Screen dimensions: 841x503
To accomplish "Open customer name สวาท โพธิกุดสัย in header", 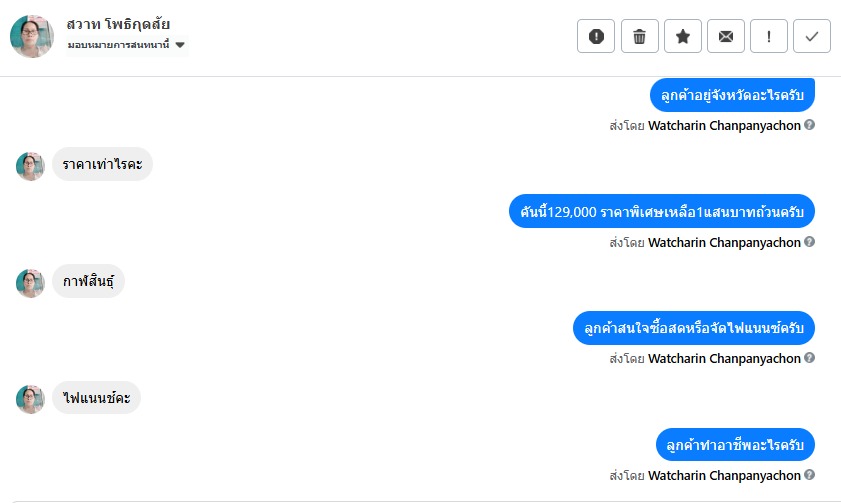I will coord(118,24).
